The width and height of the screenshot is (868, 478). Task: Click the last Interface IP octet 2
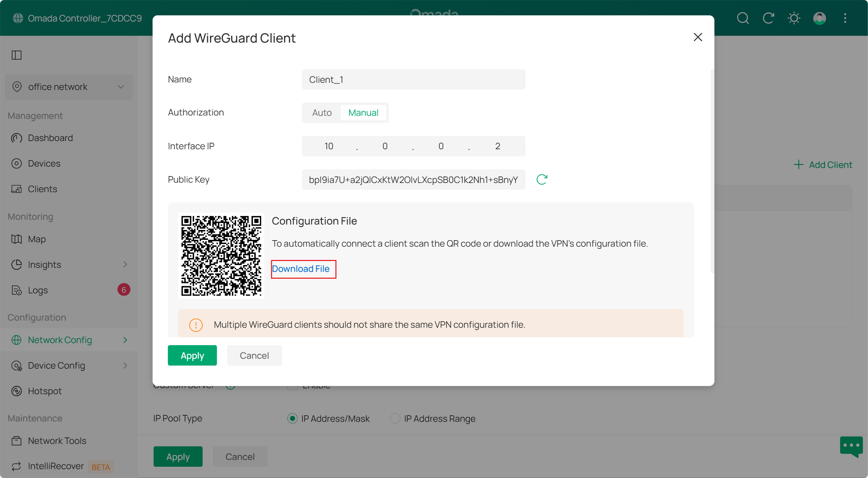click(497, 146)
